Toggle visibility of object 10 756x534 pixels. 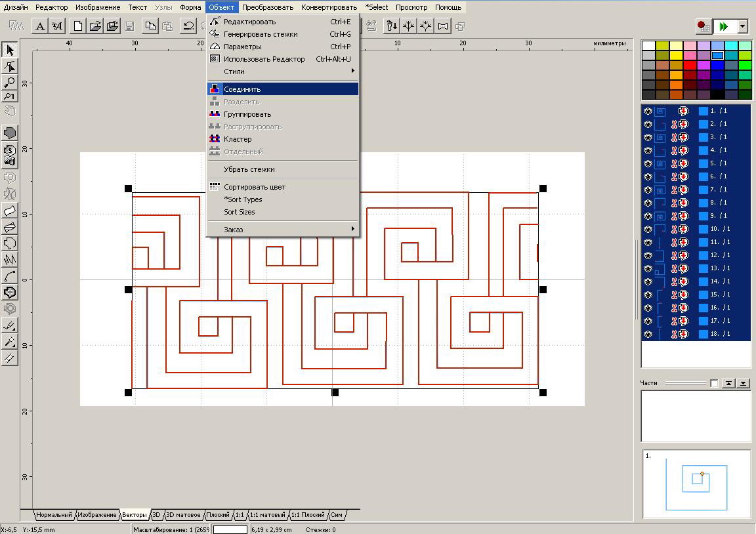648,229
